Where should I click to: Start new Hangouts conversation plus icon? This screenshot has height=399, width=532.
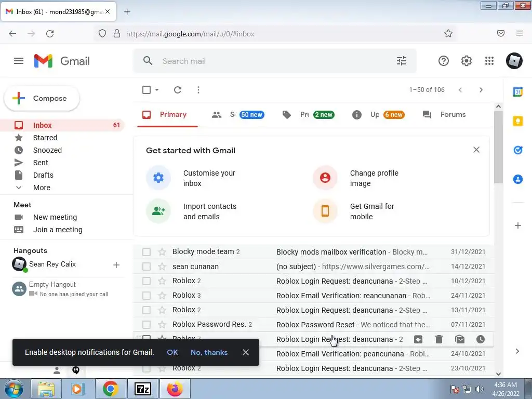point(116,265)
